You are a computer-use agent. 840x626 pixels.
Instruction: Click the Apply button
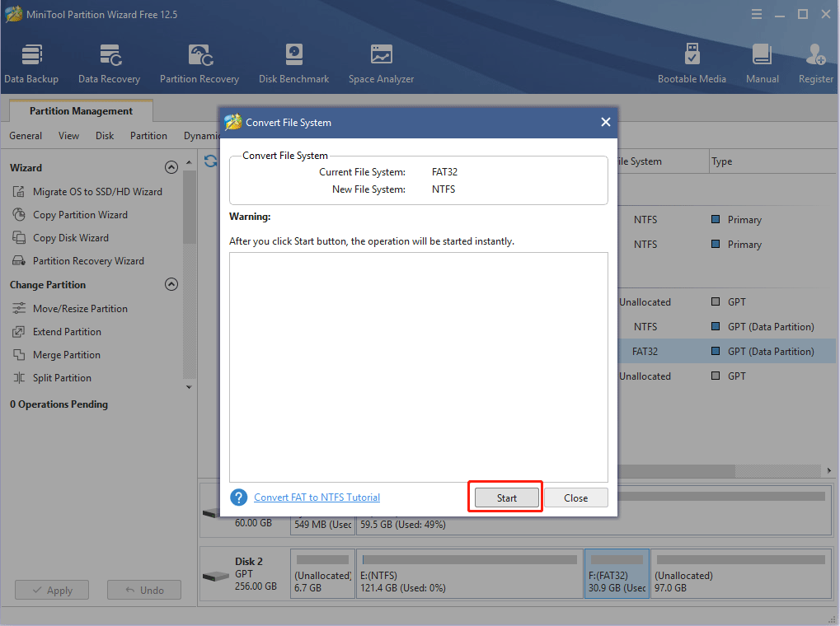point(52,590)
